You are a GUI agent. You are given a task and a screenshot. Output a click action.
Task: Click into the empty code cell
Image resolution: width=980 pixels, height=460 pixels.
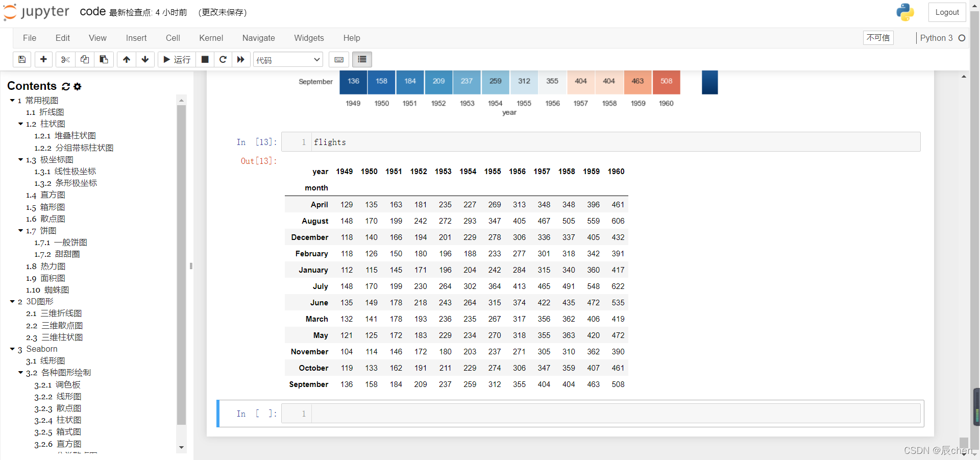(x=616, y=414)
